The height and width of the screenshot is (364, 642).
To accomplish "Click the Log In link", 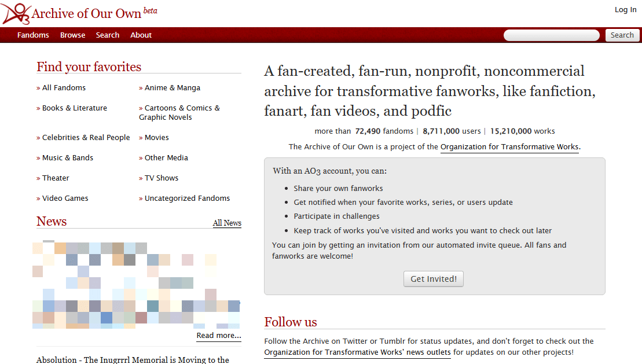I will [x=625, y=9].
